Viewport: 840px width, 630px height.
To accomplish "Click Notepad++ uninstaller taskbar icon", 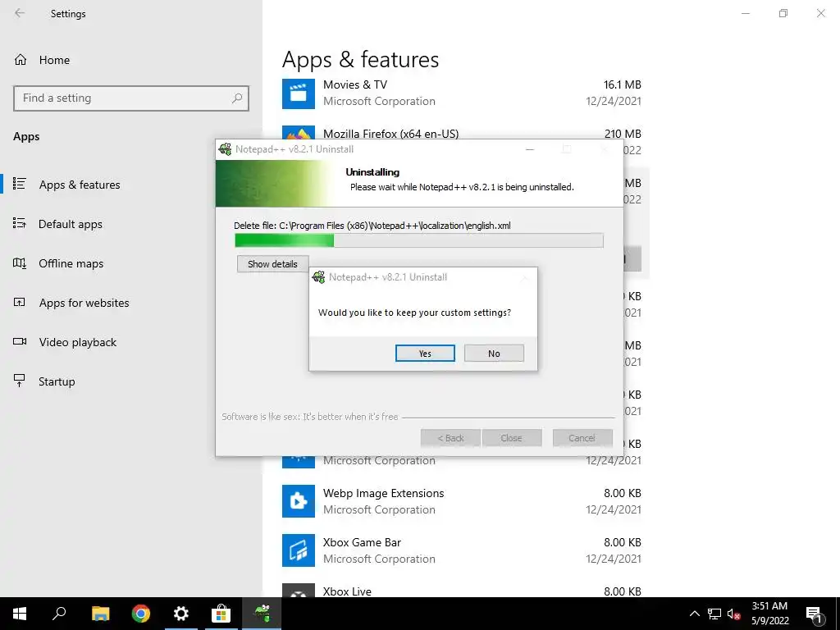I will [x=262, y=614].
